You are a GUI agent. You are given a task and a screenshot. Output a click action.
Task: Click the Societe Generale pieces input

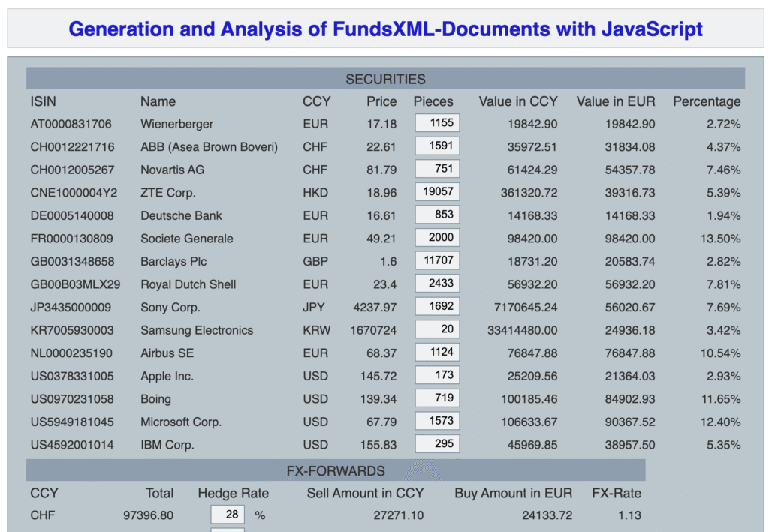coord(437,238)
